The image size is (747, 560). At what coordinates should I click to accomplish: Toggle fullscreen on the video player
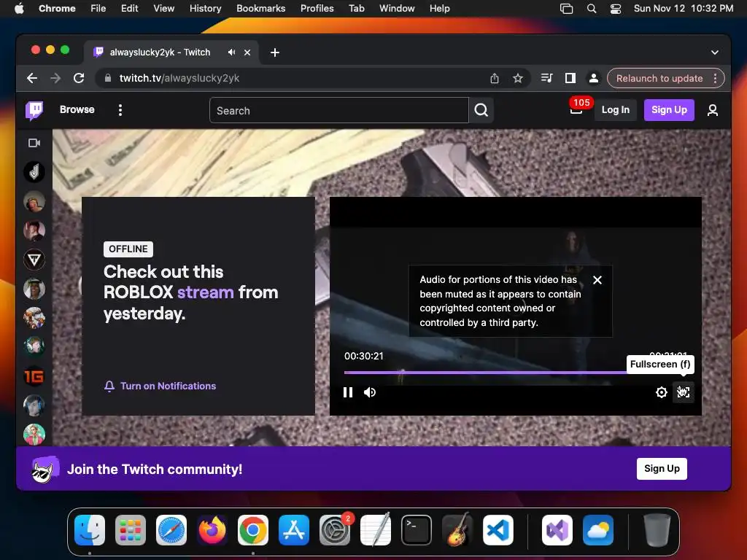click(683, 392)
